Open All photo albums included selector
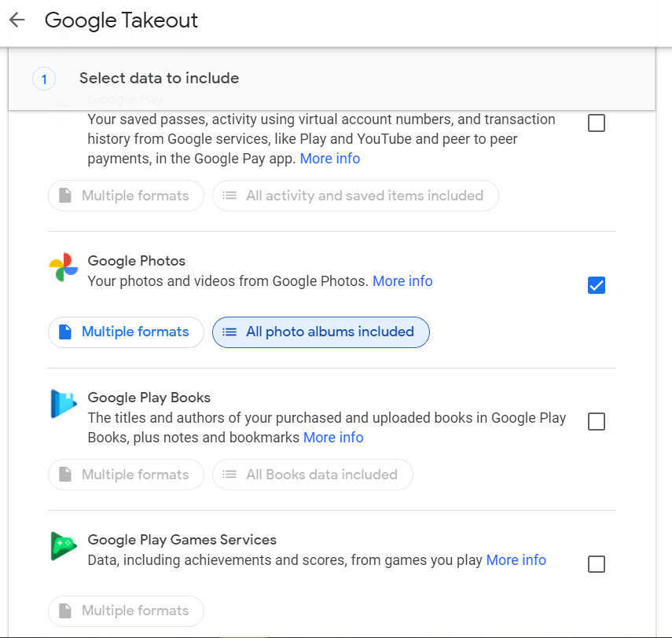Viewport: 672px width, 638px height. 321,332
